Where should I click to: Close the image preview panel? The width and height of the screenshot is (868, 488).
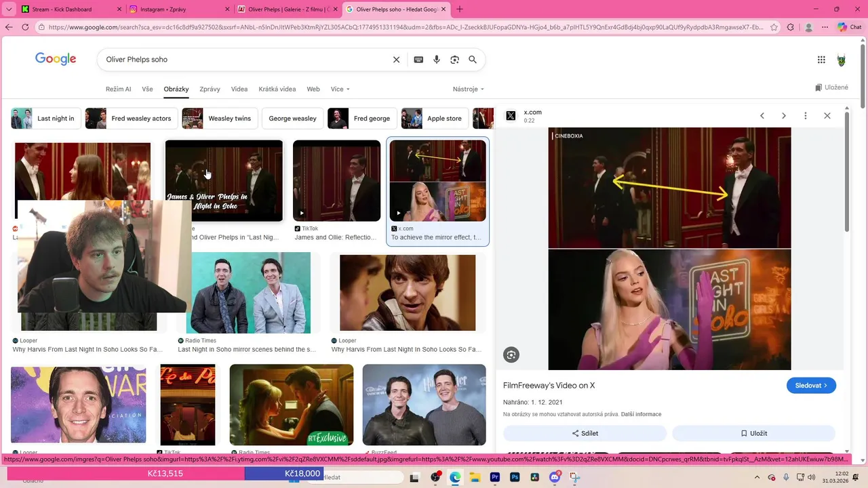827,116
